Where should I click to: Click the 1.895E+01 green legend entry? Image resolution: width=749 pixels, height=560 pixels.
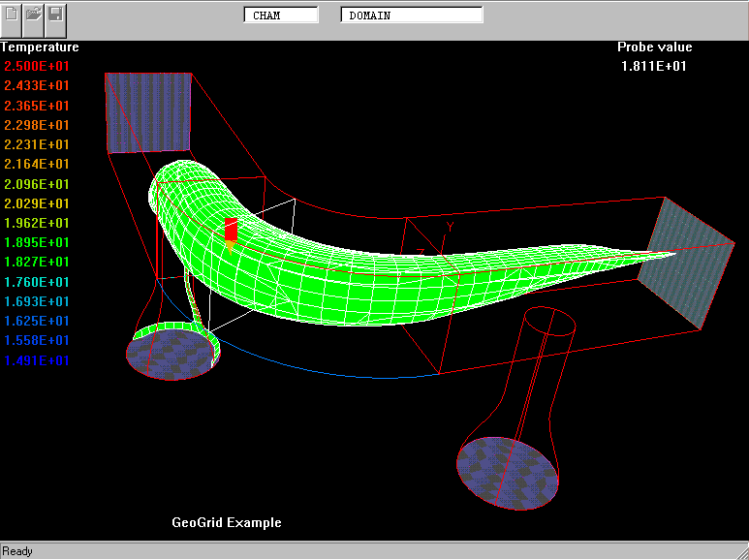pos(37,242)
